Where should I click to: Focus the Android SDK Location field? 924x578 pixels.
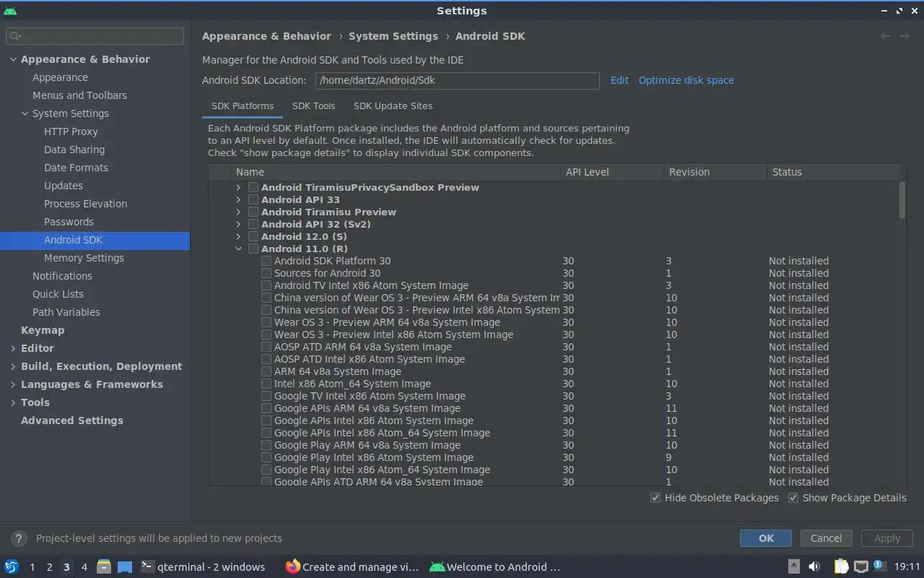(457, 80)
